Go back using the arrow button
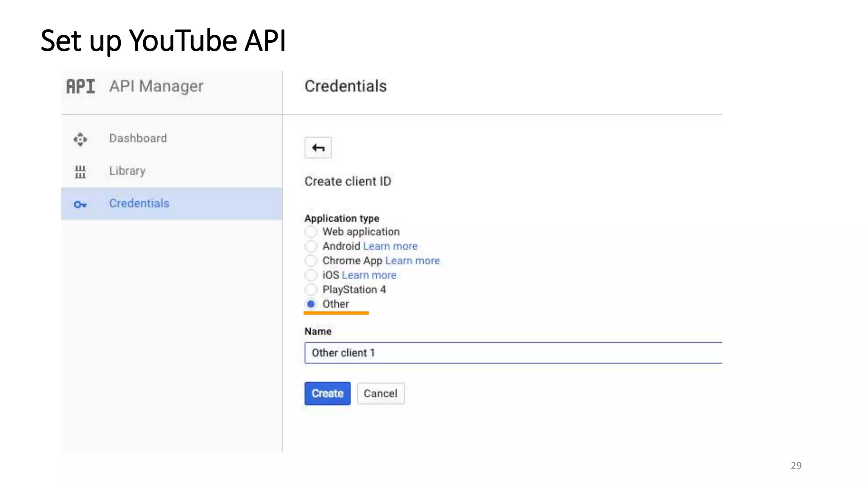Image resolution: width=868 pixels, height=488 pixels. [318, 147]
